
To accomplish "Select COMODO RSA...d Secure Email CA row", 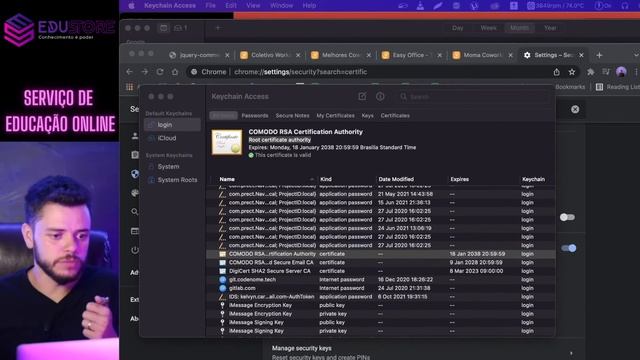I will [380, 262].
